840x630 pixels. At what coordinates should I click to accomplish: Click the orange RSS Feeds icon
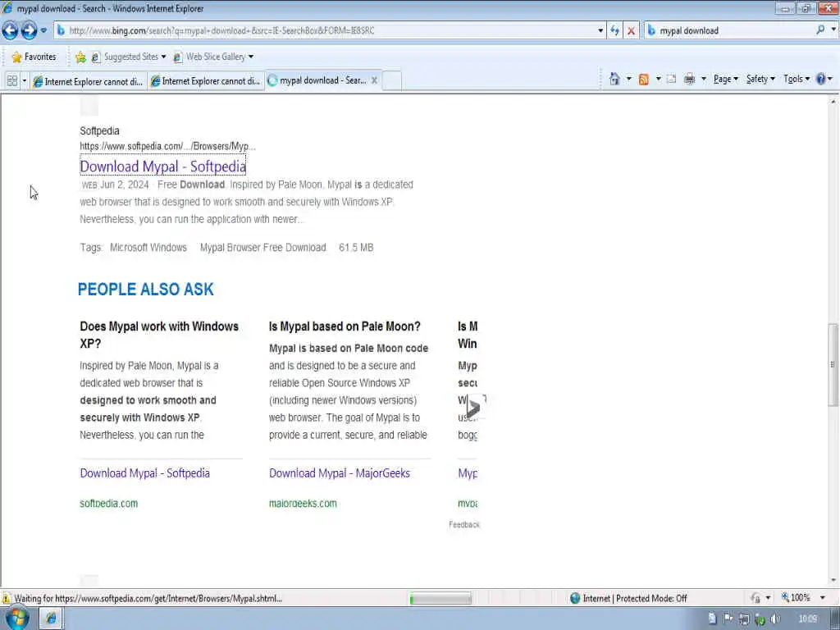pos(644,80)
